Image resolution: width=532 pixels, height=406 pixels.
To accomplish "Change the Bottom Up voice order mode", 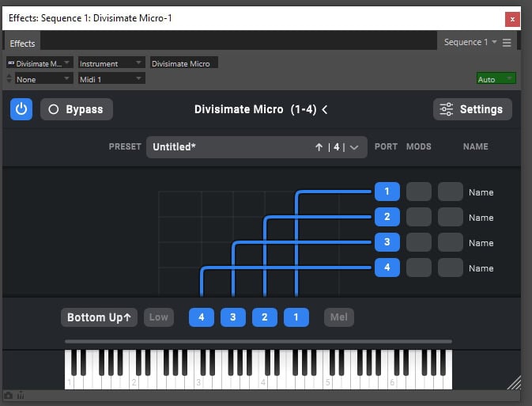I will coord(99,317).
